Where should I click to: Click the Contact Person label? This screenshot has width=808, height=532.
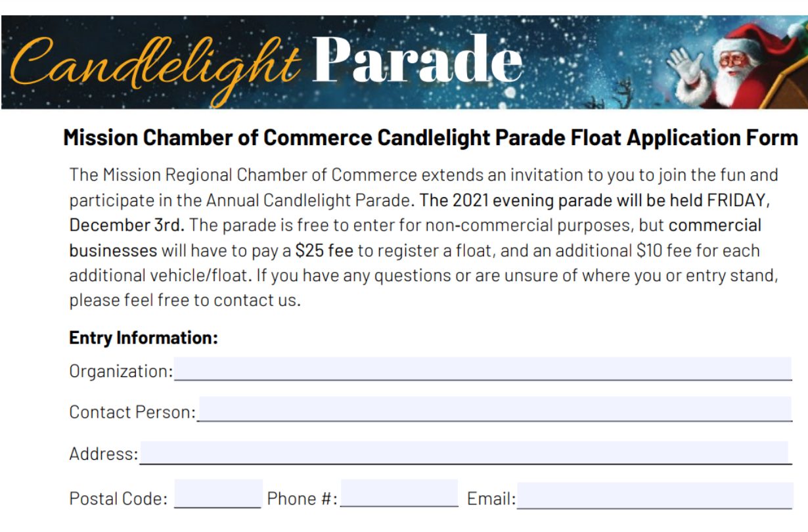tap(133, 412)
